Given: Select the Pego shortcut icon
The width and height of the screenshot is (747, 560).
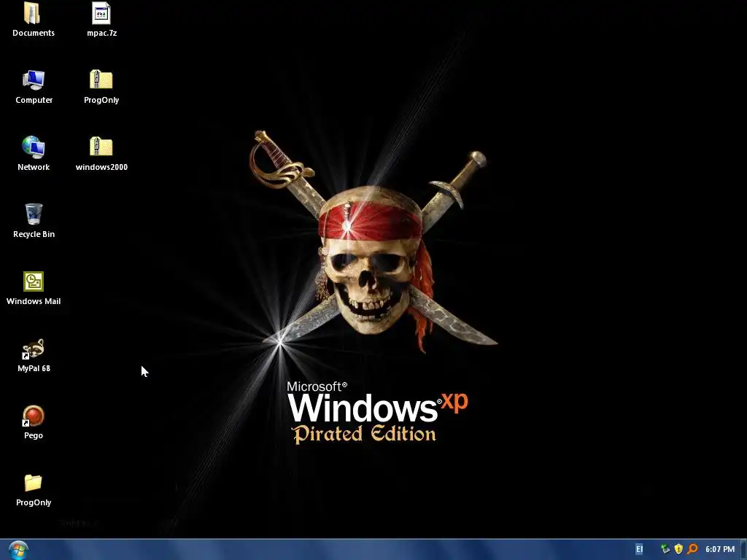Looking at the screenshot, I should pos(34,423).
